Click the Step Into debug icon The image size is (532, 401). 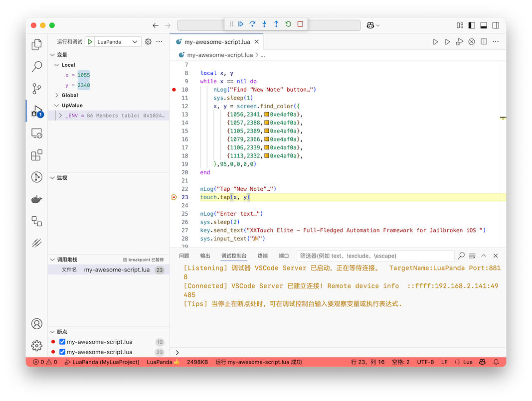[264, 24]
